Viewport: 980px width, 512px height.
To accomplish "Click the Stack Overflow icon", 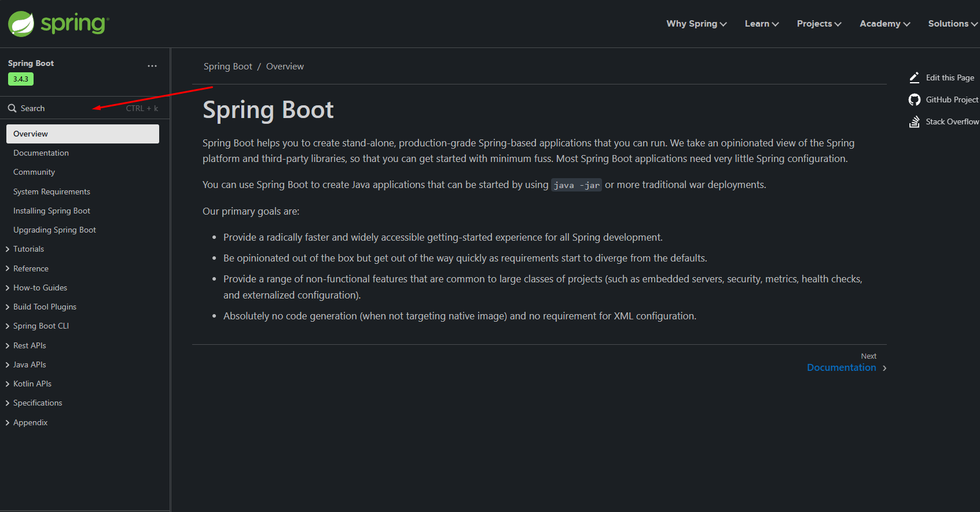I will [915, 121].
